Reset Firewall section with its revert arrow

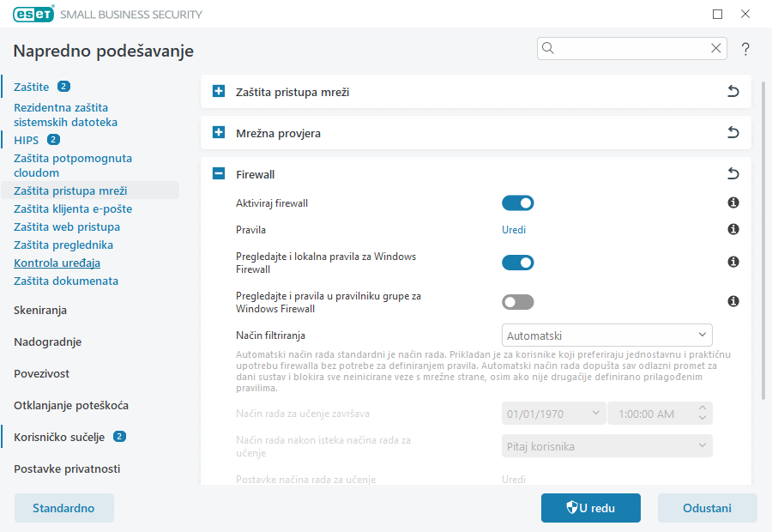pyautogui.click(x=733, y=173)
